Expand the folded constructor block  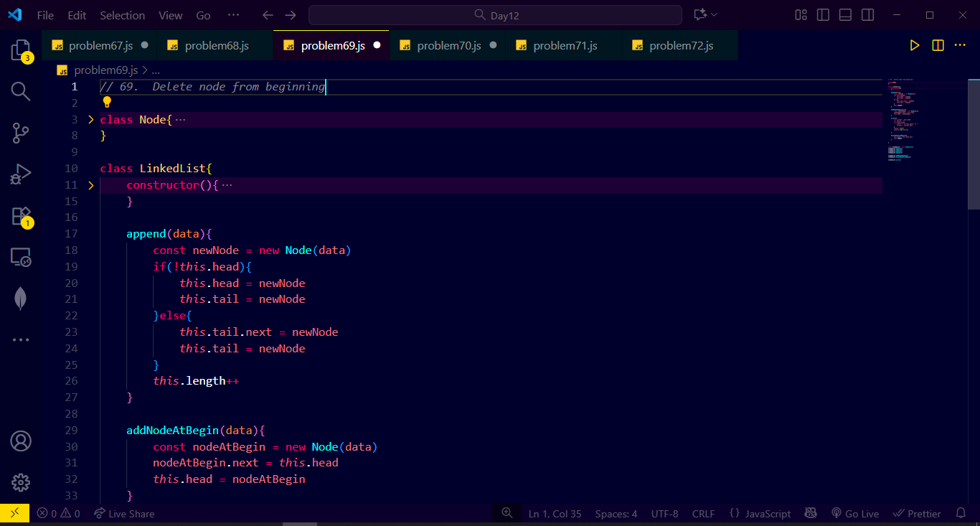[90, 185]
